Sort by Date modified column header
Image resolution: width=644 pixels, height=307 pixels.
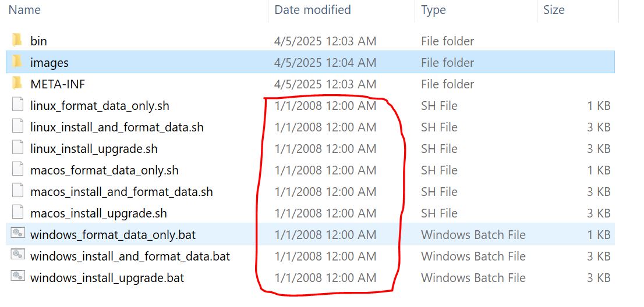tap(313, 10)
